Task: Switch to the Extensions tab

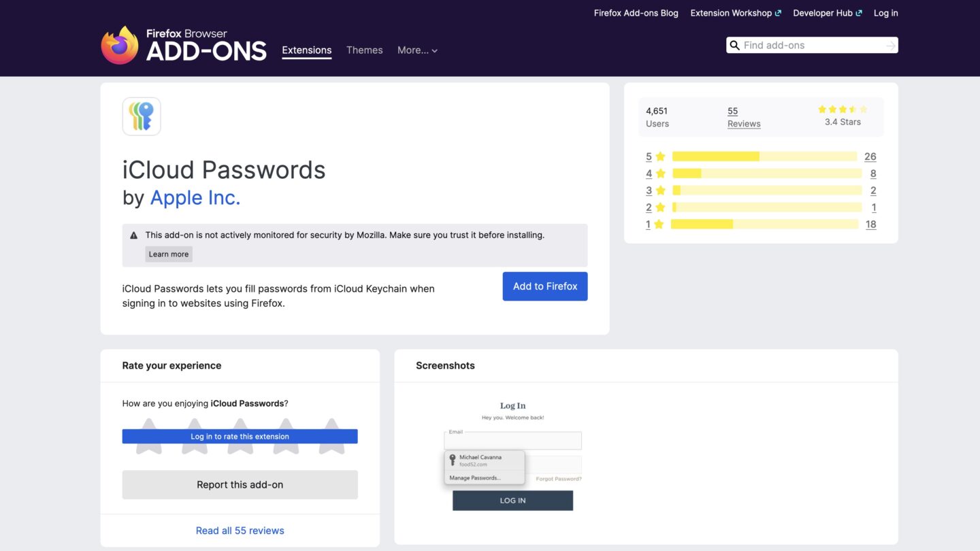Action: (x=306, y=50)
